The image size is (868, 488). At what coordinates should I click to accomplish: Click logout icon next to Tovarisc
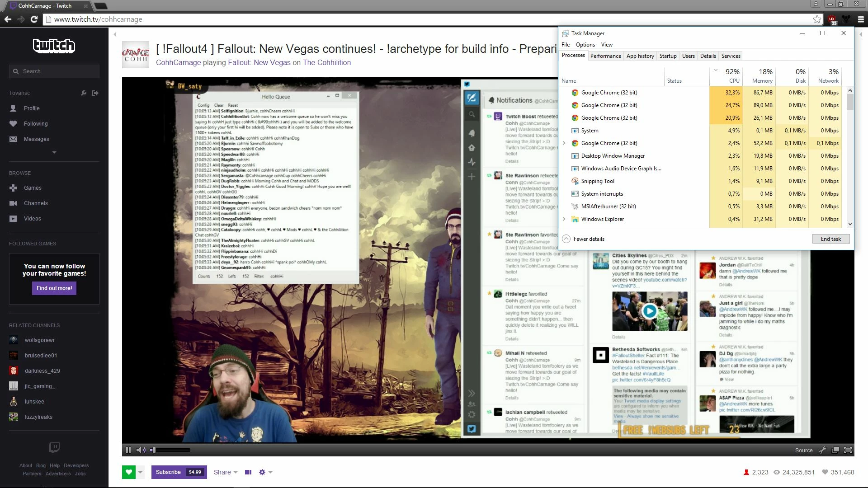[x=95, y=93]
